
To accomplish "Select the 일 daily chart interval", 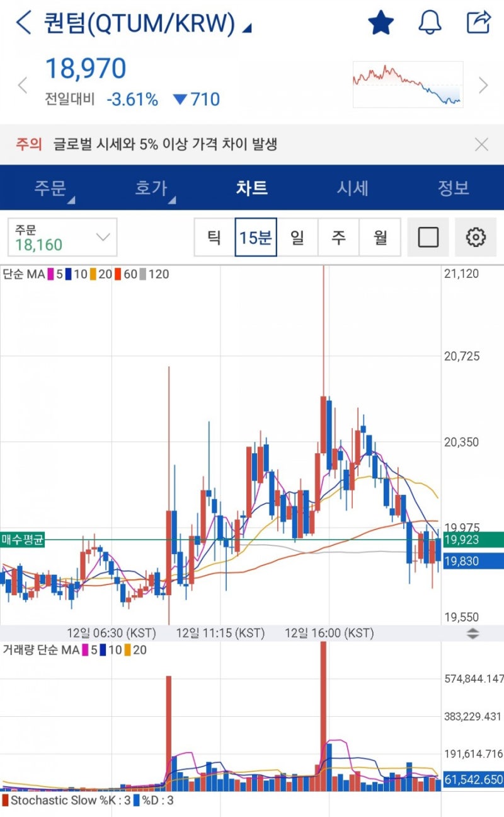I will [297, 236].
